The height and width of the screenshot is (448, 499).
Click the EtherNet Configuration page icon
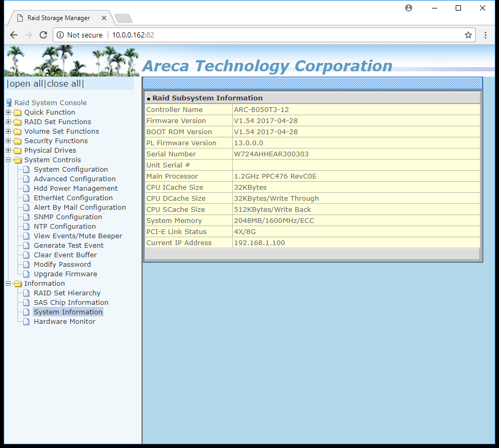click(27, 198)
